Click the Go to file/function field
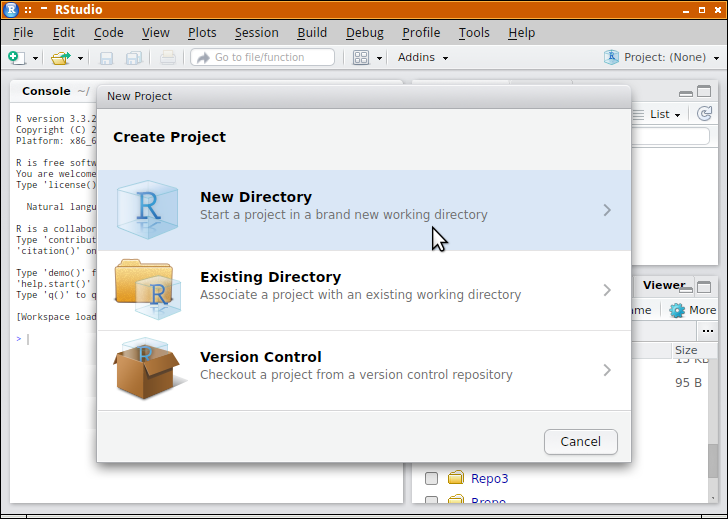 [x=262, y=57]
